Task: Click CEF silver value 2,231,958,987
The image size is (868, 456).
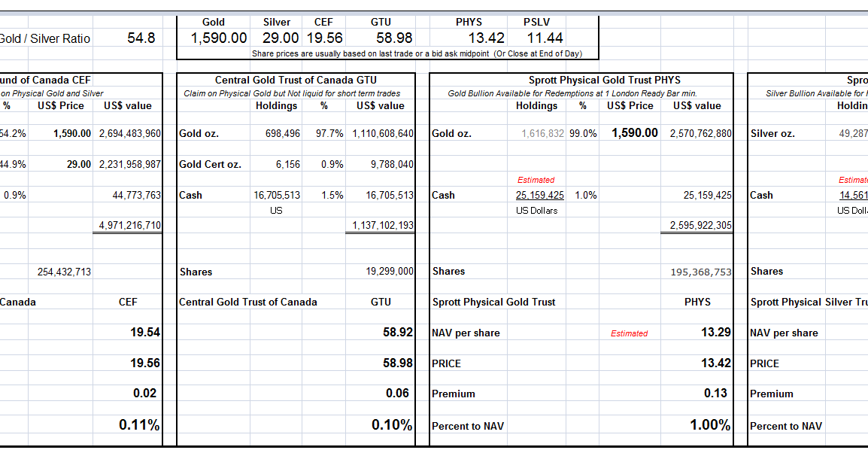Action: point(130,165)
